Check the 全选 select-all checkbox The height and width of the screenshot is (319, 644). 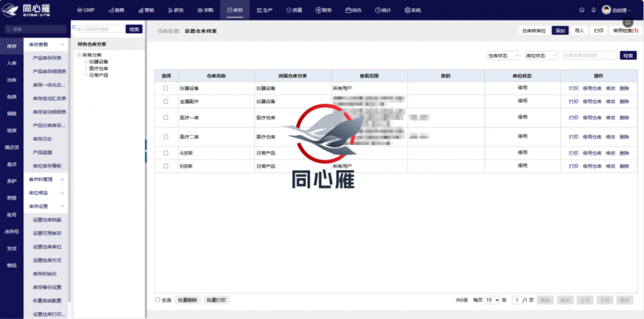(x=158, y=300)
